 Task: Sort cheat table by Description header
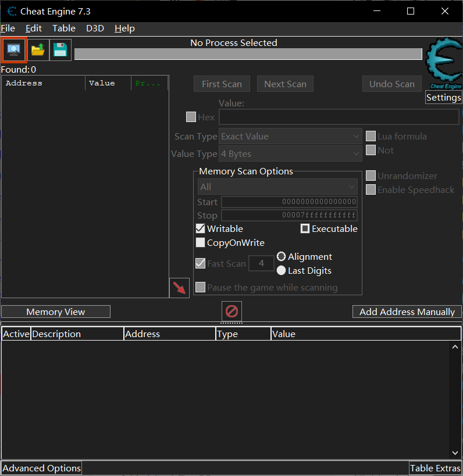(77, 334)
